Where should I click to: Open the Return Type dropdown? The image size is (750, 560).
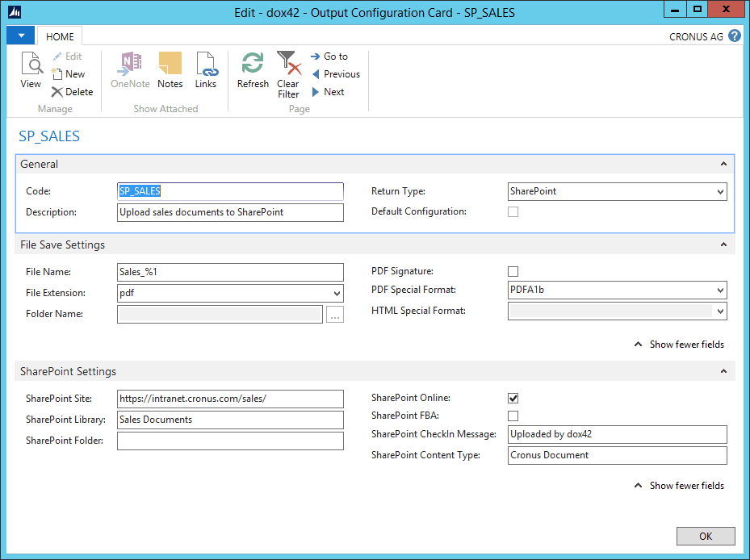click(x=721, y=191)
